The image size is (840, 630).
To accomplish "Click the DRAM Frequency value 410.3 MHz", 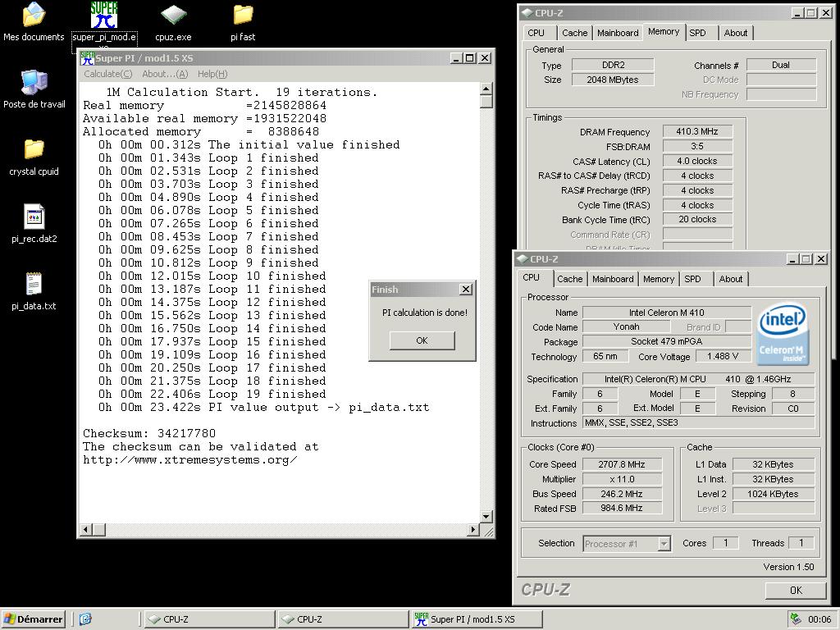I will [x=697, y=131].
